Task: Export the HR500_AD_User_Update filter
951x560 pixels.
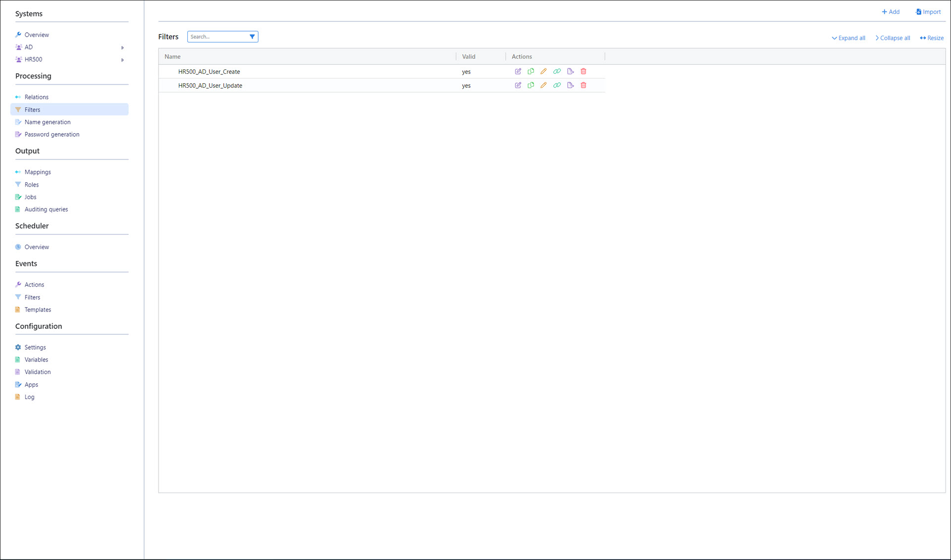Action: coord(570,85)
